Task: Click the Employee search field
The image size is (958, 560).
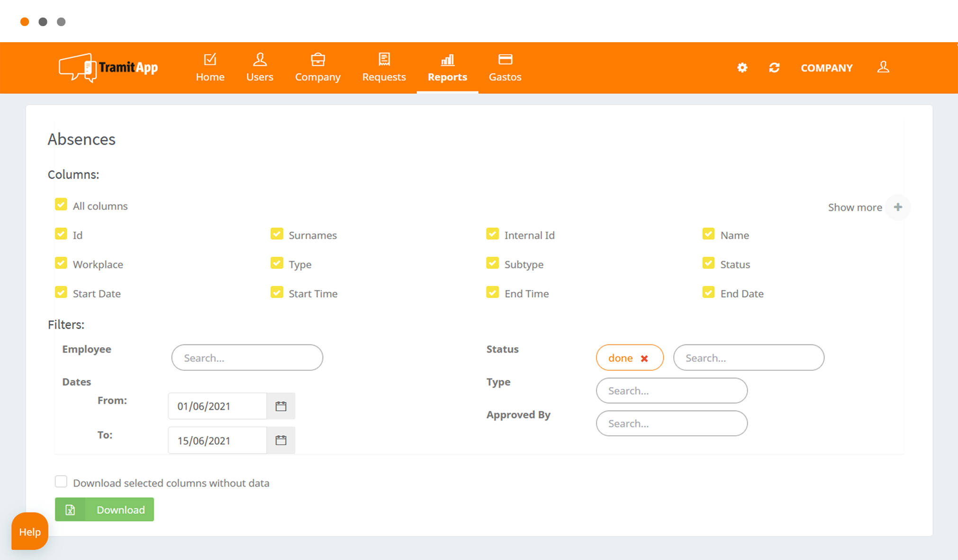Action: click(247, 358)
